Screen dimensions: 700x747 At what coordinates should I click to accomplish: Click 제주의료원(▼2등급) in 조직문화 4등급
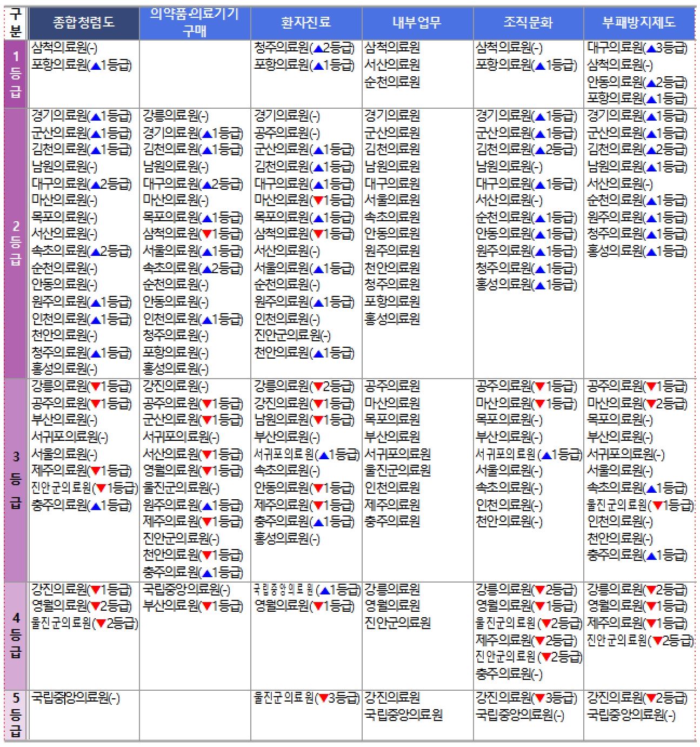click(526, 640)
